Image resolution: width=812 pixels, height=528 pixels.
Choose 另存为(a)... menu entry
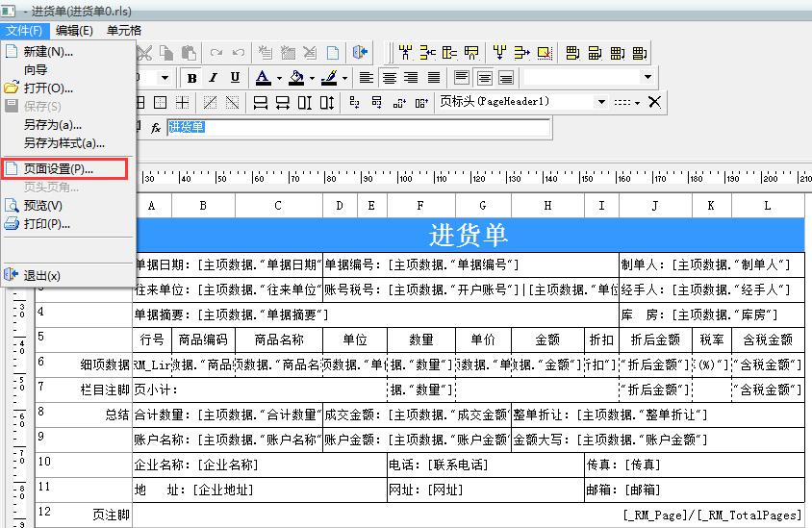coord(53,125)
